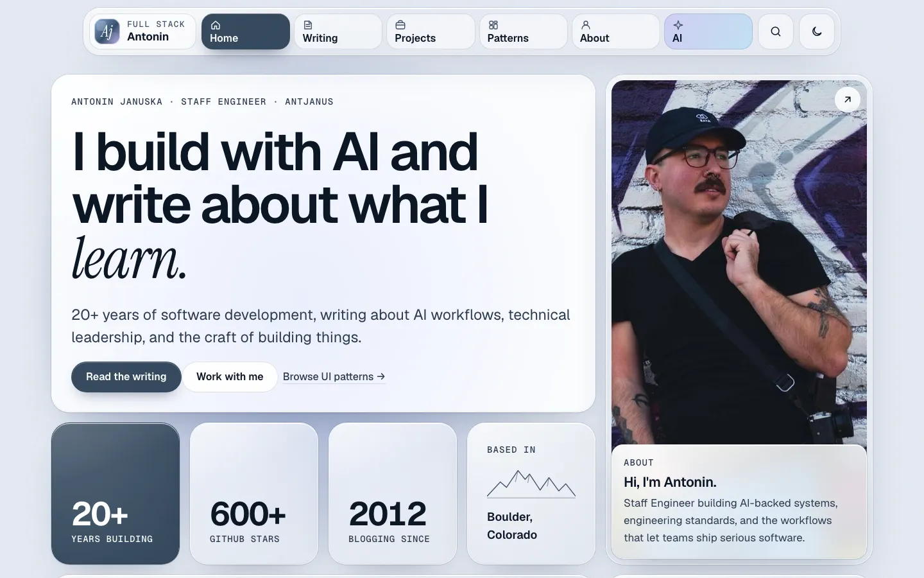The image size is (924, 578).
Task: Open the Writing nav tab
Action: [338, 31]
